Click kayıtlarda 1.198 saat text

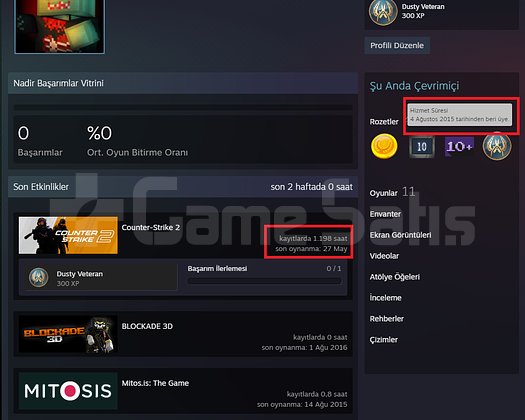pos(313,238)
